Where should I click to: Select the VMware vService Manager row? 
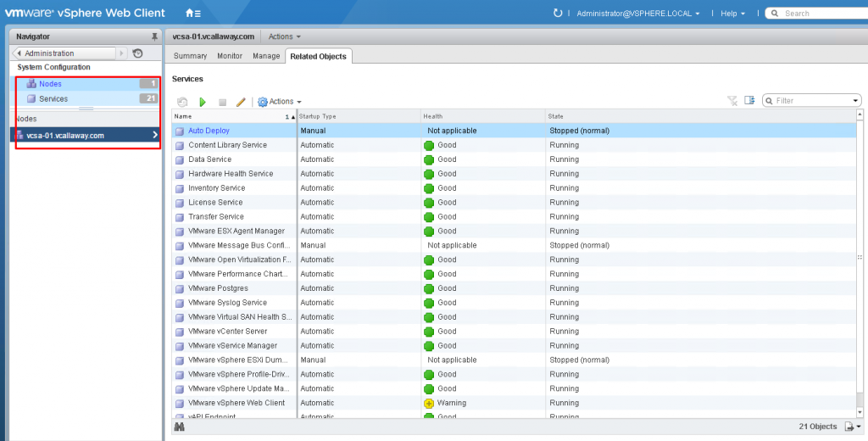click(x=514, y=346)
